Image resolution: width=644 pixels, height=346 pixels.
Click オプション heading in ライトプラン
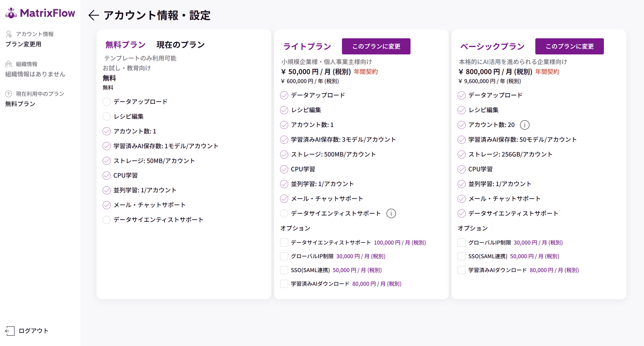[295, 228]
